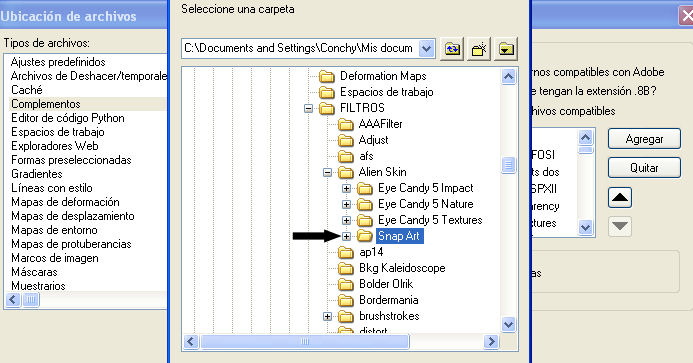Click the Deformation Maps folder icon

[x=327, y=76]
